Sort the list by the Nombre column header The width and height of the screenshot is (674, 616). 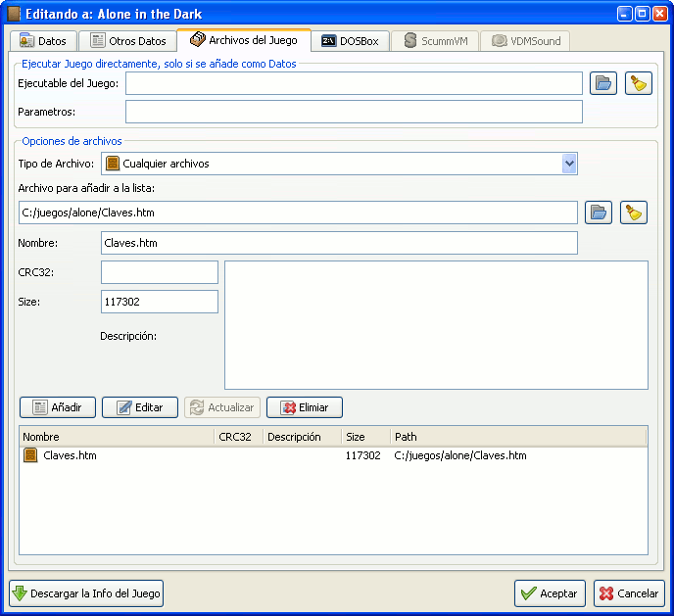point(117,437)
